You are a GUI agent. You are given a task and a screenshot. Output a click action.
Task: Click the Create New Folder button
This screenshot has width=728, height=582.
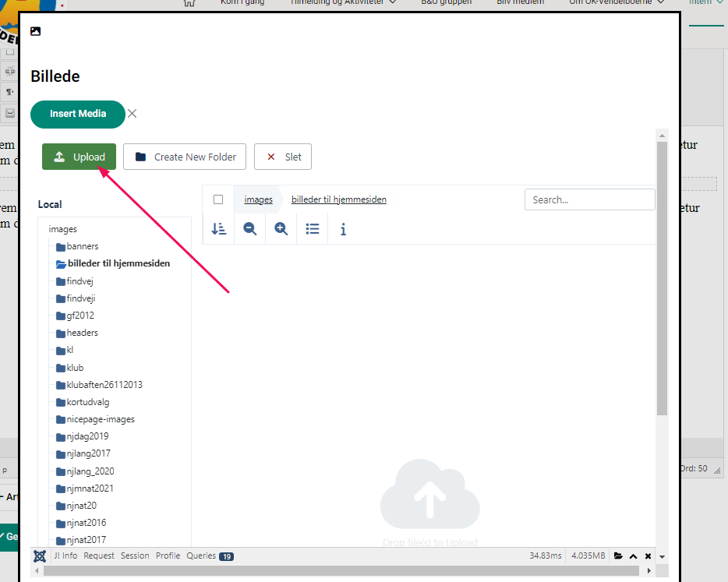[185, 157]
